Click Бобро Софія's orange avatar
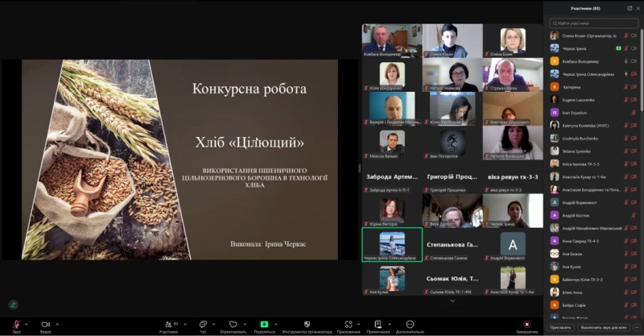The height and width of the screenshot is (336, 644). click(555, 305)
